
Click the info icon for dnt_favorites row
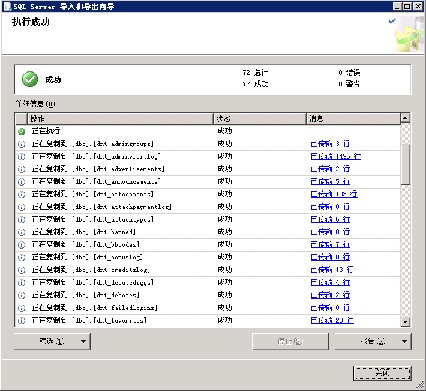(x=22, y=320)
